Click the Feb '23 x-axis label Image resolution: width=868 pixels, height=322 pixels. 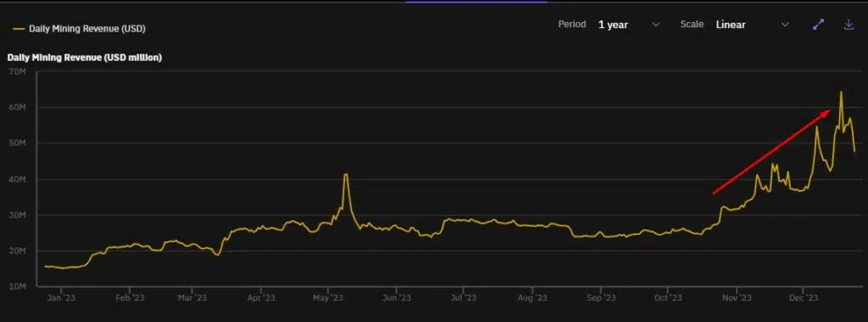[129, 298]
